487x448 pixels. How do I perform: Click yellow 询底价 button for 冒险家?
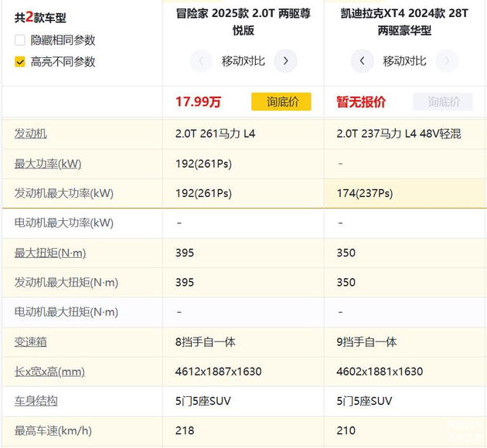click(x=281, y=102)
